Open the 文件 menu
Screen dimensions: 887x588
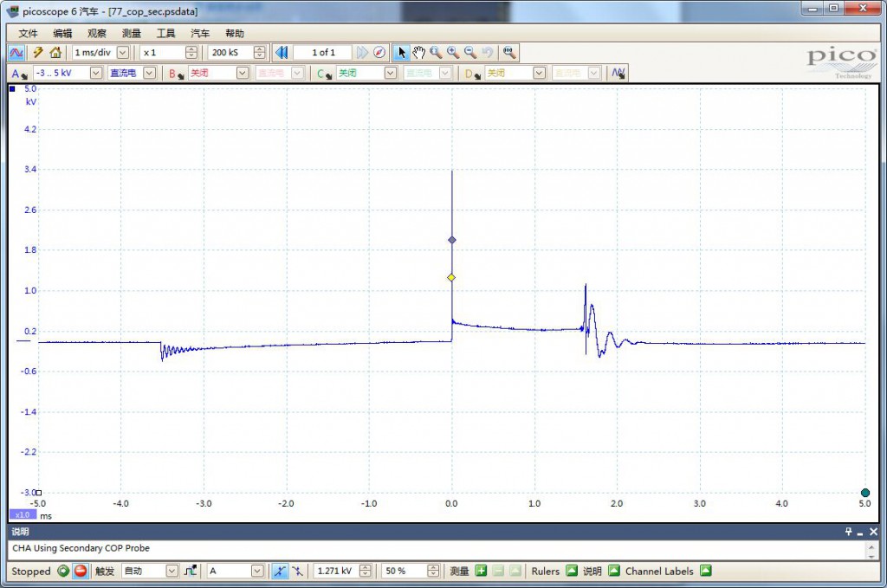pos(29,33)
